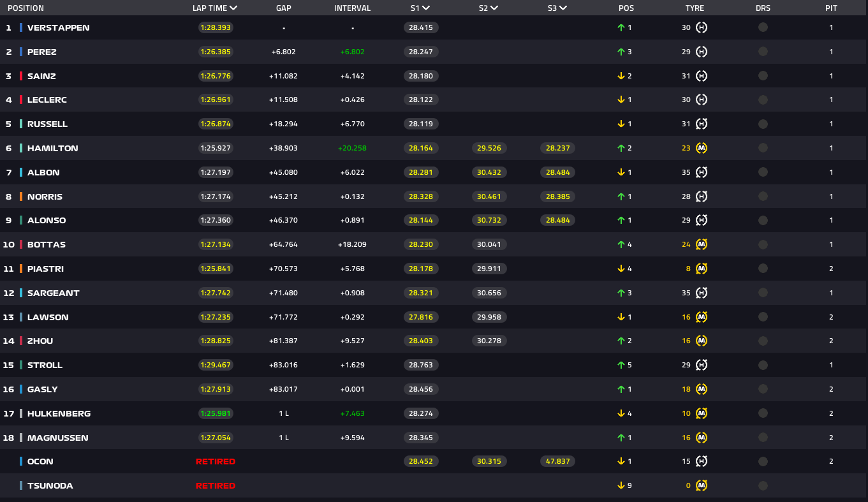This screenshot has height=502, width=868.
Task: Click Norris's DRS indicator dot
Action: [763, 196]
